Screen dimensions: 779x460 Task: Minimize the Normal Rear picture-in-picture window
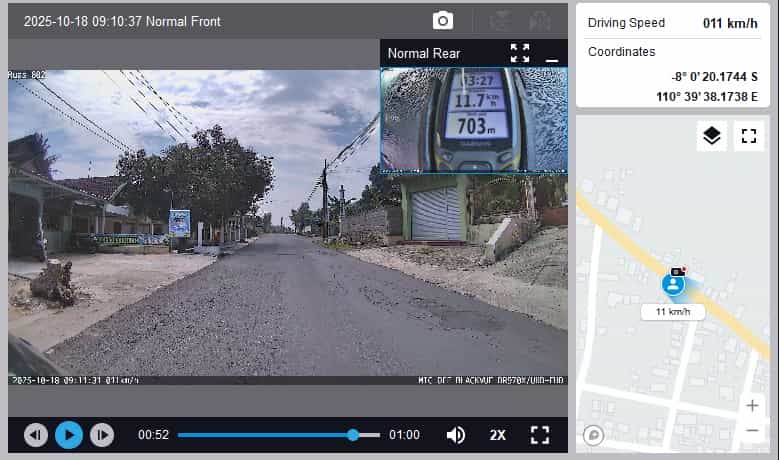(x=551, y=54)
